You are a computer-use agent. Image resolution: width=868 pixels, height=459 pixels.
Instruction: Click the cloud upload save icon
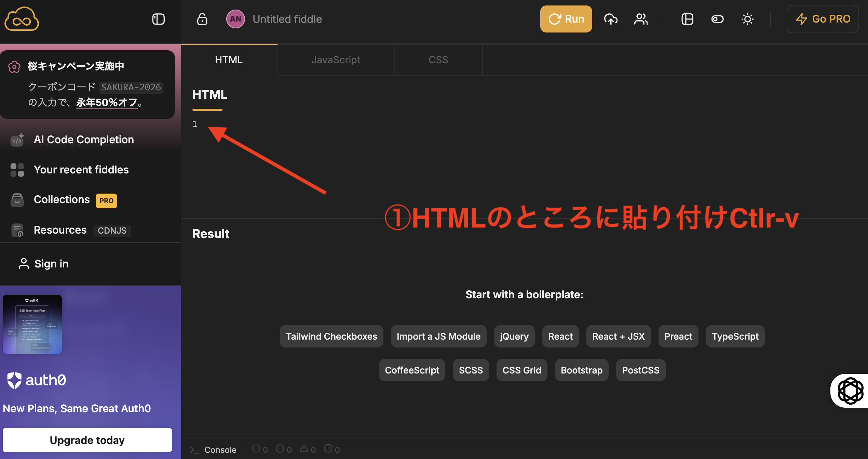click(x=611, y=19)
